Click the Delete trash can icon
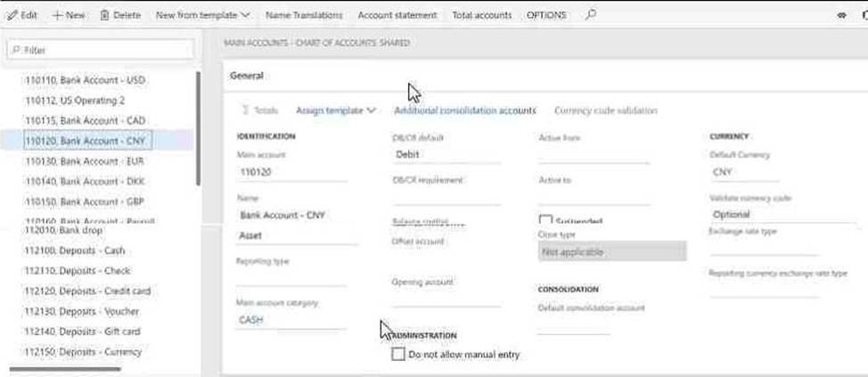This screenshot has width=868, height=377. [x=104, y=15]
